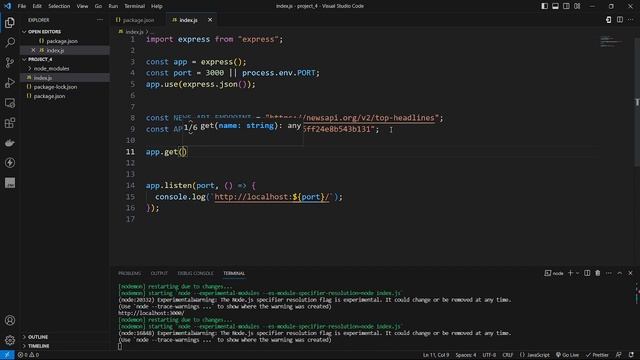Open the File menu
This screenshot has width=640, height=360.
click(x=22, y=6)
